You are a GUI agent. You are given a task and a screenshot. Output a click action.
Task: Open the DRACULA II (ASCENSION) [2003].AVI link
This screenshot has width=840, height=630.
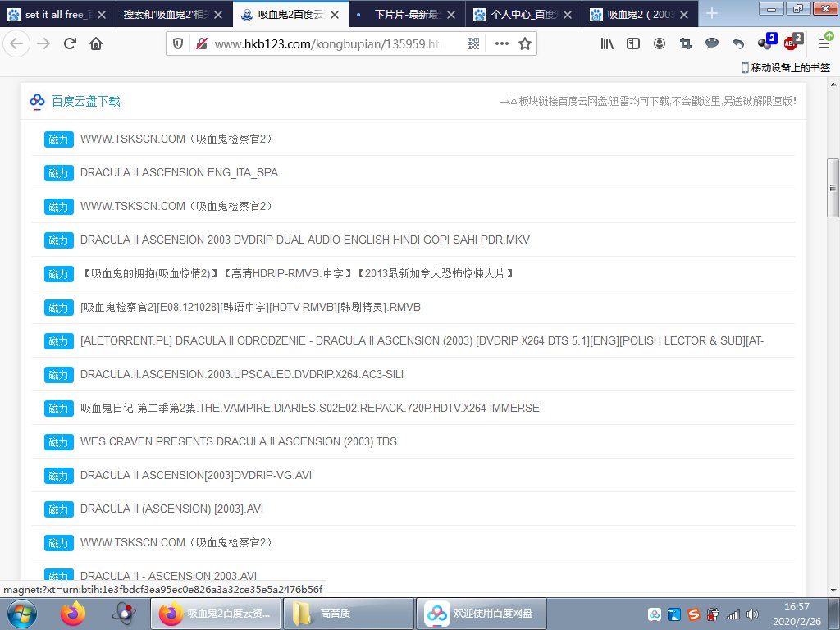pos(171,509)
